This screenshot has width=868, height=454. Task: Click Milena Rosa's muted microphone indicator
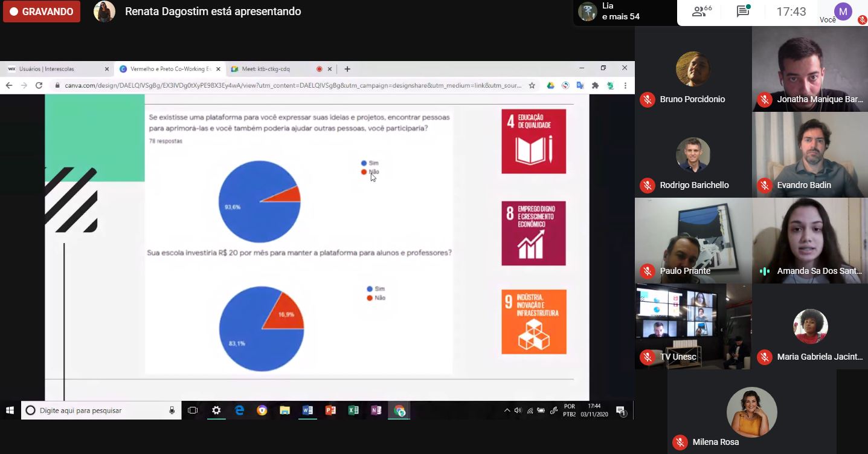(680, 443)
